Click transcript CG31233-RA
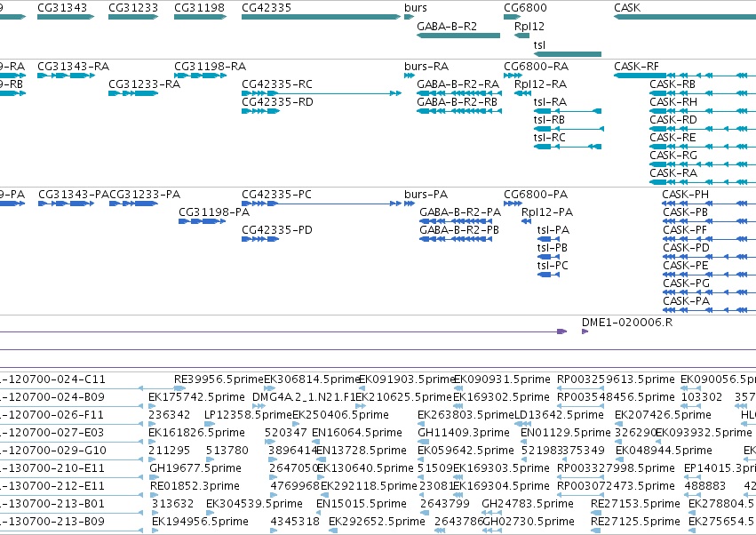Viewport: 756px width, 535px height. (133, 93)
